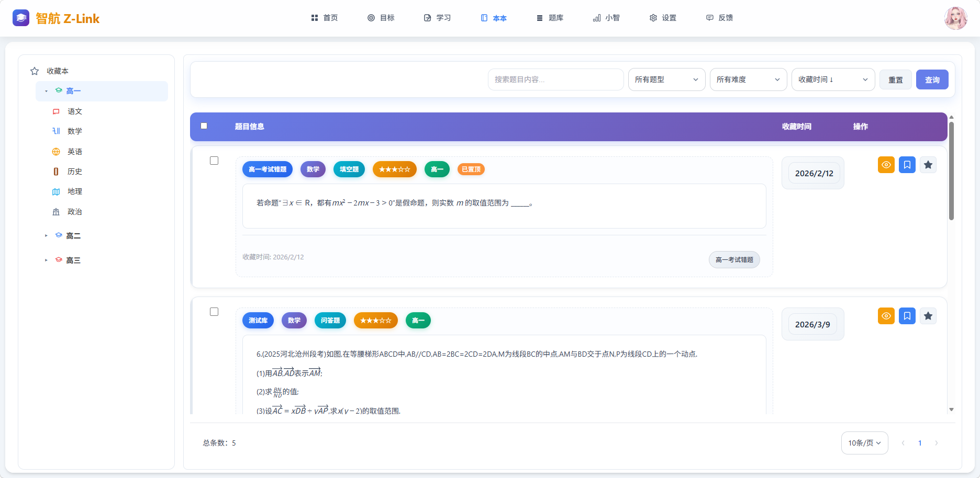Open the 10条/页 page size dropdown

coord(864,443)
